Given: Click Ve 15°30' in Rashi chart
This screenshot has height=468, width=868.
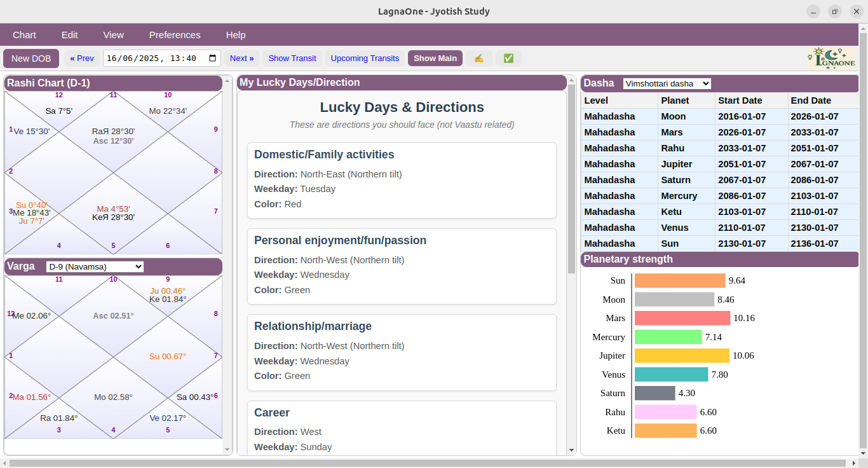Looking at the screenshot, I should (x=32, y=131).
